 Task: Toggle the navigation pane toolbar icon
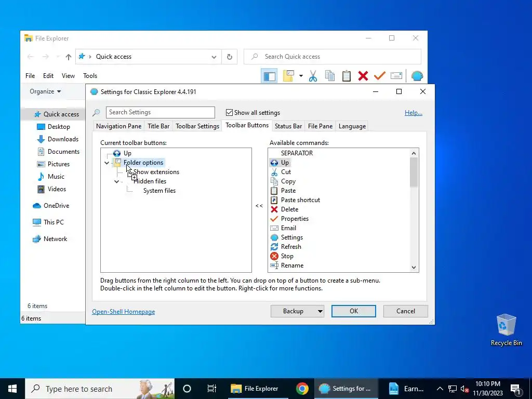click(270, 76)
